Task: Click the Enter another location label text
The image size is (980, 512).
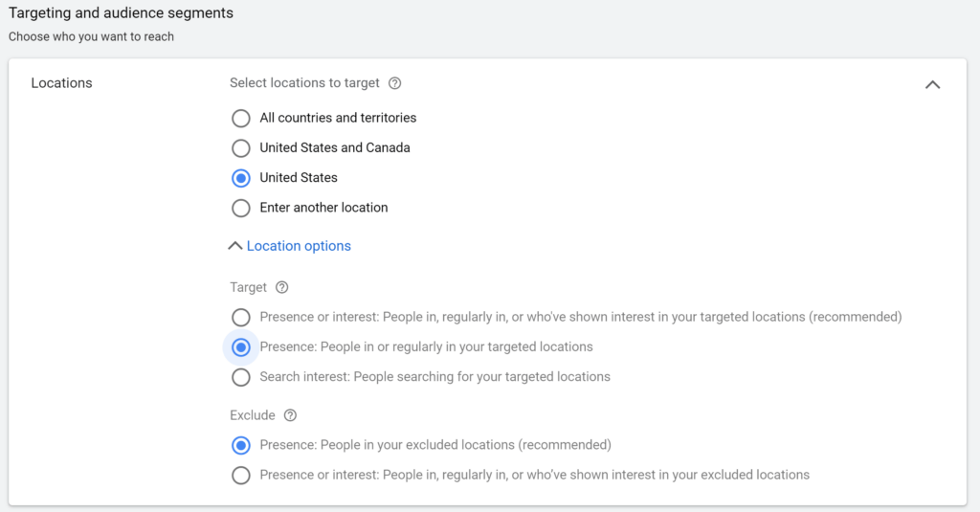Action: tap(323, 208)
